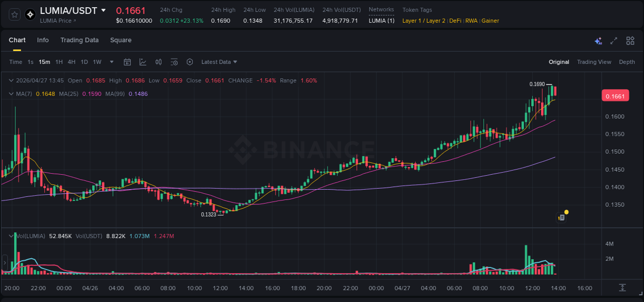The height and width of the screenshot is (302, 644).
Task: Select the 1D interval
Action: pyautogui.click(x=84, y=62)
